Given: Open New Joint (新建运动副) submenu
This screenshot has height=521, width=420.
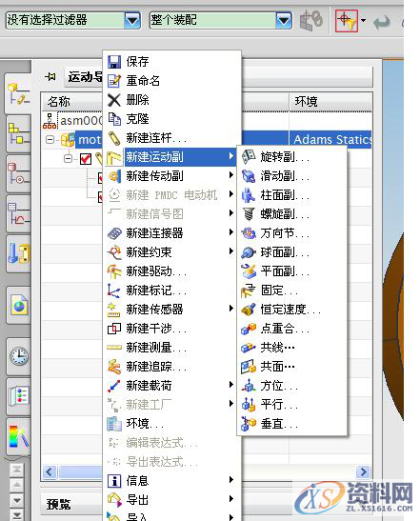Looking at the screenshot, I should pyautogui.click(x=171, y=157).
